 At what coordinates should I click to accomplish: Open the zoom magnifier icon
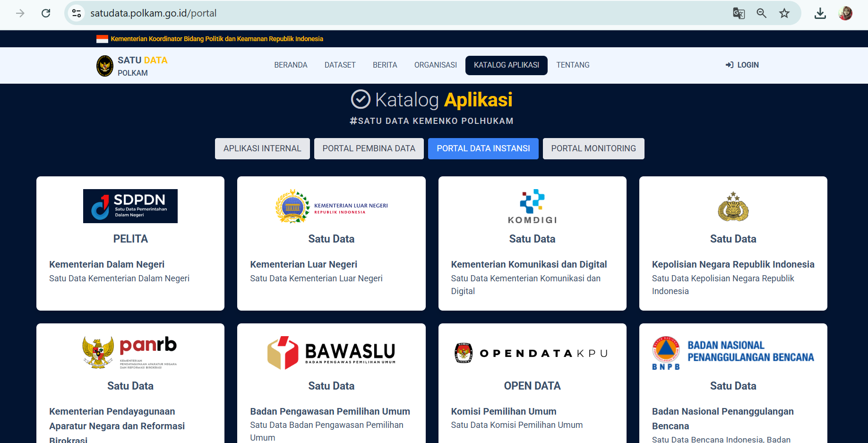761,13
